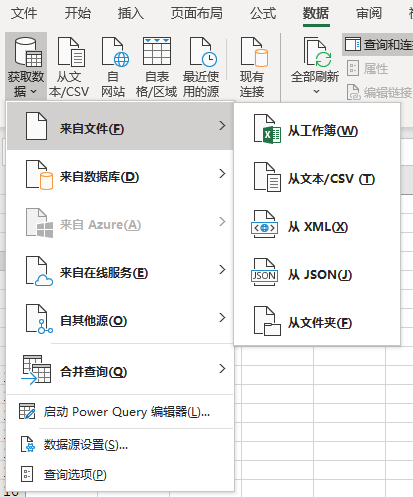This screenshot has width=413, height=497.
Task: Switch to the 开始 tab
Action: point(77,14)
